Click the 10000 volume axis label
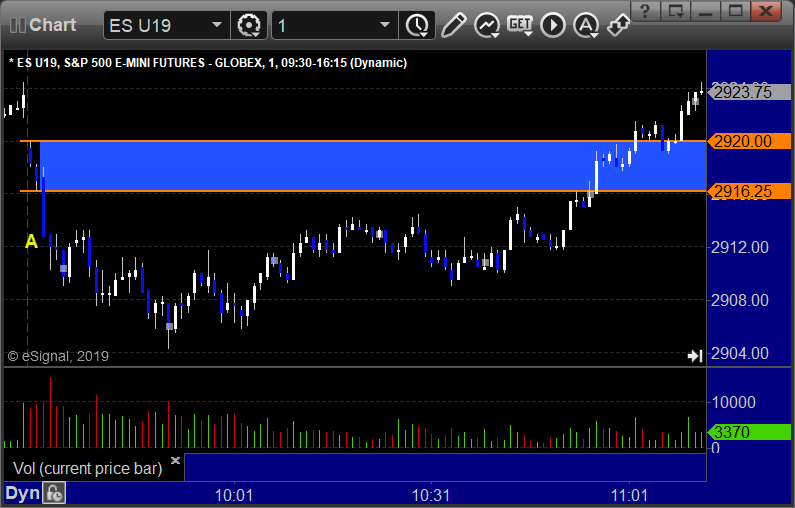795x508 pixels. 734,403
